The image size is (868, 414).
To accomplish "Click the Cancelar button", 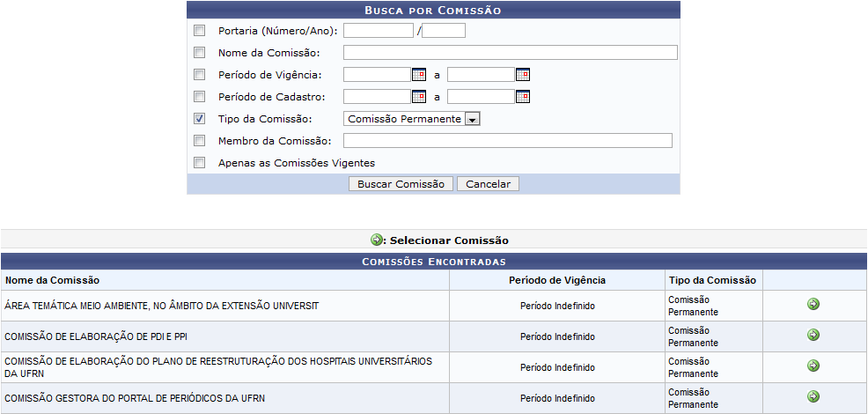I will coord(489,184).
